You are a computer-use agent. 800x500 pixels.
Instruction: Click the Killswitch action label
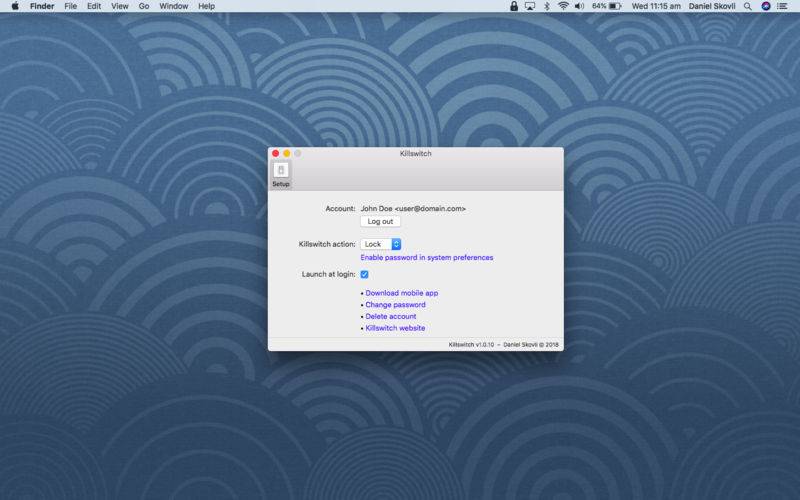(x=327, y=244)
